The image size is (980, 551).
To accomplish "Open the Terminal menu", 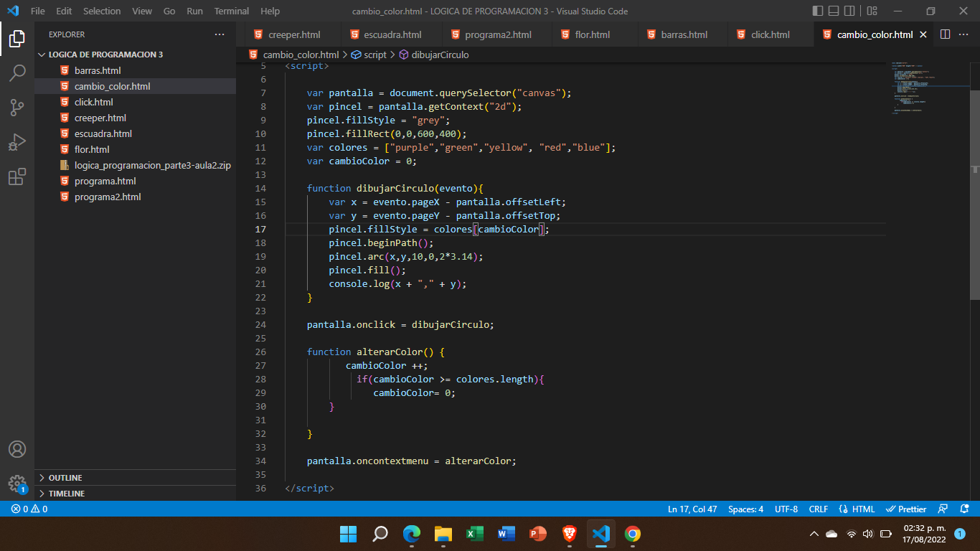I will [232, 11].
